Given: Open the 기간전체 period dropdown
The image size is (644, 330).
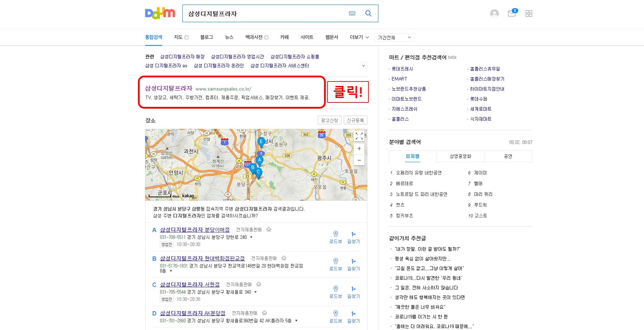Looking at the screenshot, I should click(395, 37).
